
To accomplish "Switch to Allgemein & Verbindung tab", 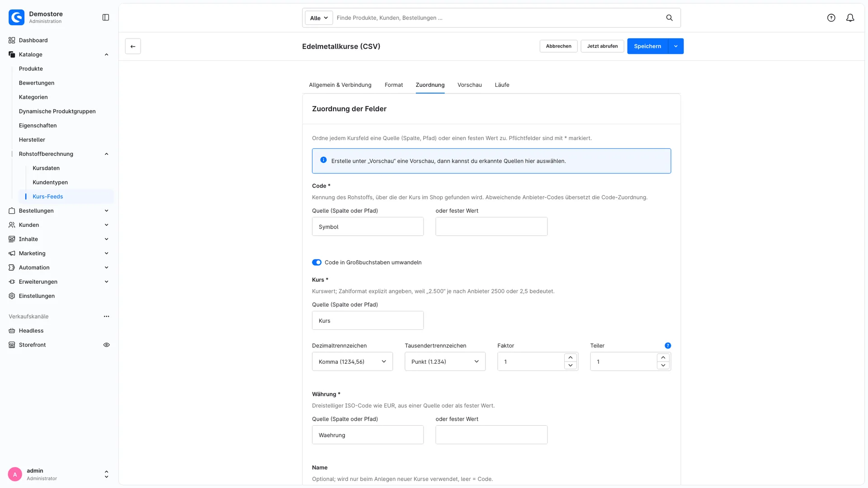I will click(340, 85).
